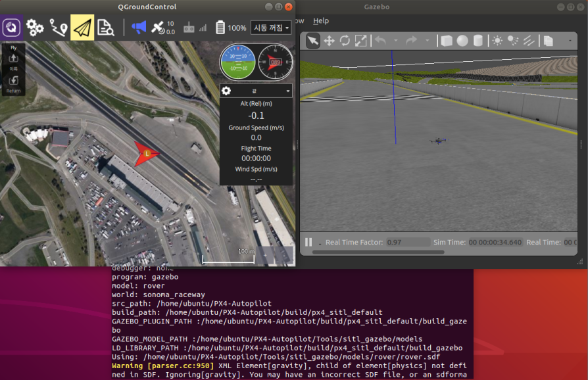Click Gazebo copy icon
Screen dimensions: 588x380
pos(549,41)
